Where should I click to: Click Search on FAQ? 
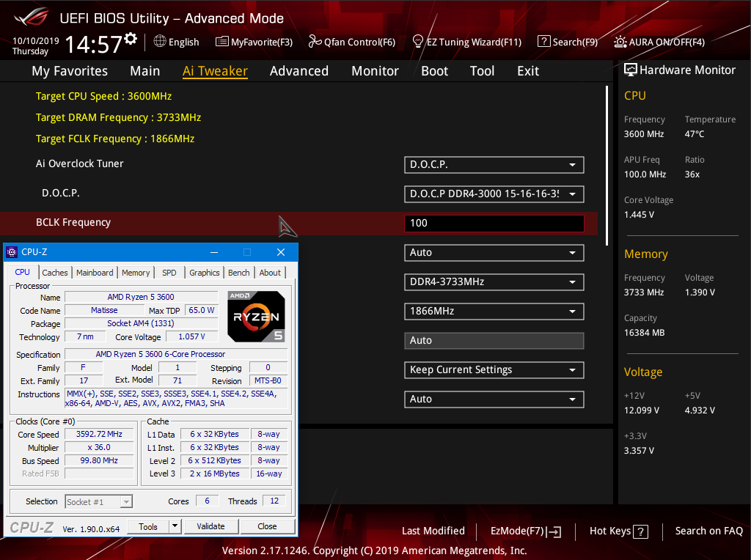coord(709,531)
